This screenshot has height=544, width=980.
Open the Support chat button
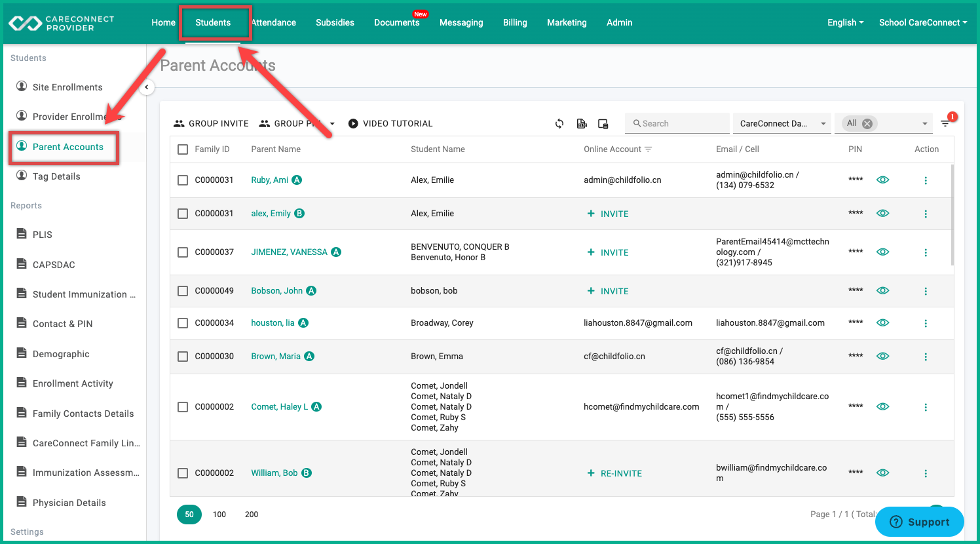pos(920,522)
